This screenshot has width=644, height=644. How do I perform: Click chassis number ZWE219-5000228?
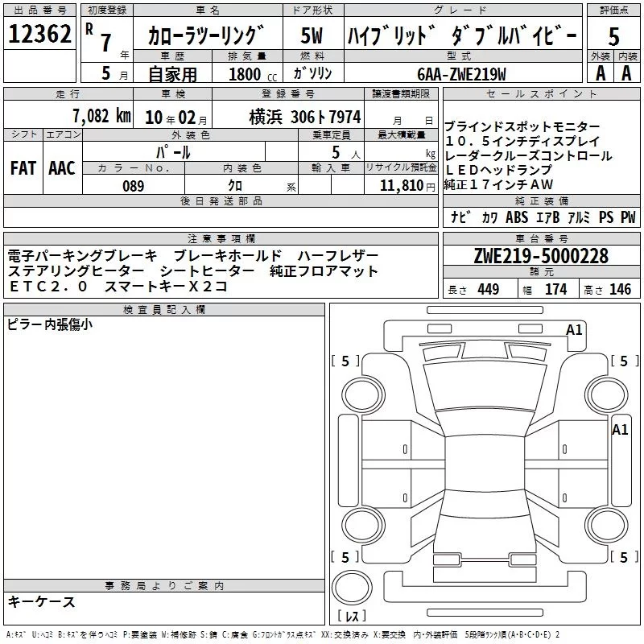pos(540,257)
